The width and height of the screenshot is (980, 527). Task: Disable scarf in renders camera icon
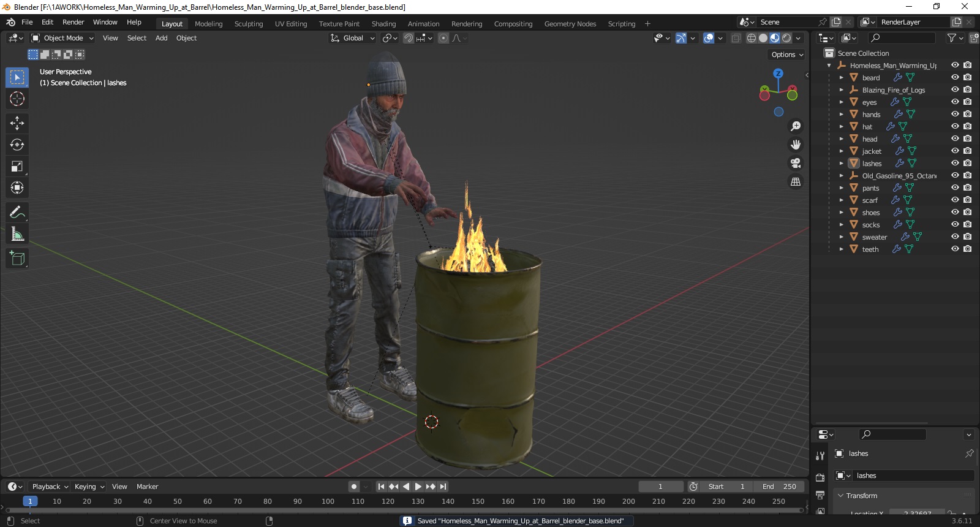pyautogui.click(x=967, y=200)
